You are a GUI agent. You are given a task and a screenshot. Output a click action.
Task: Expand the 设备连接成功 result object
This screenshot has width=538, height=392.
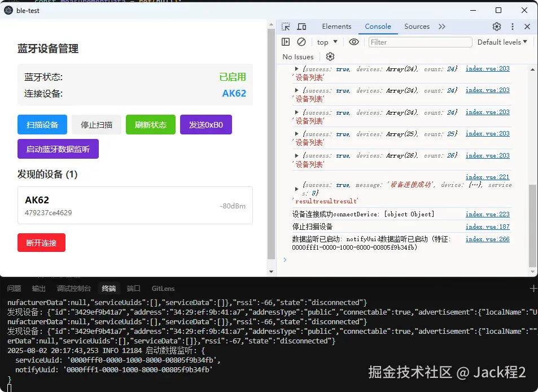pos(296,189)
